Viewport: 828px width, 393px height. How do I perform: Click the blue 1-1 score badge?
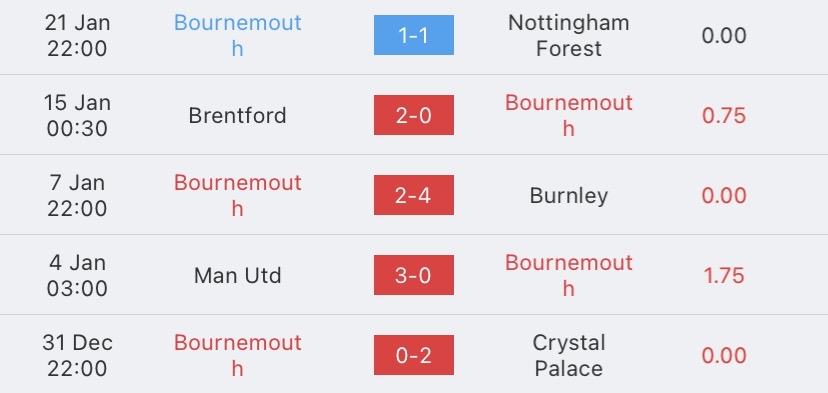point(413,35)
